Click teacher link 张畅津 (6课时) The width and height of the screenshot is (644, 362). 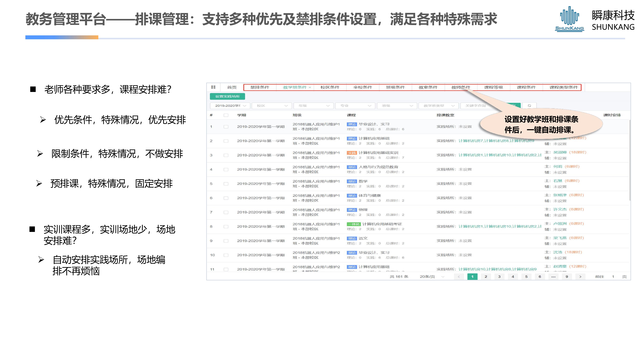pyautogui.click(x=568, y=195)
